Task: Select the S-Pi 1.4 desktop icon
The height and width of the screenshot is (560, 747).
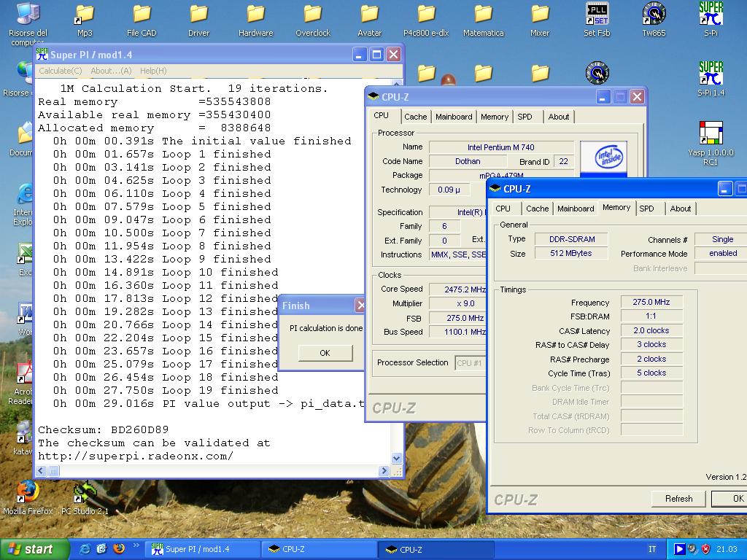Action: 711,79
